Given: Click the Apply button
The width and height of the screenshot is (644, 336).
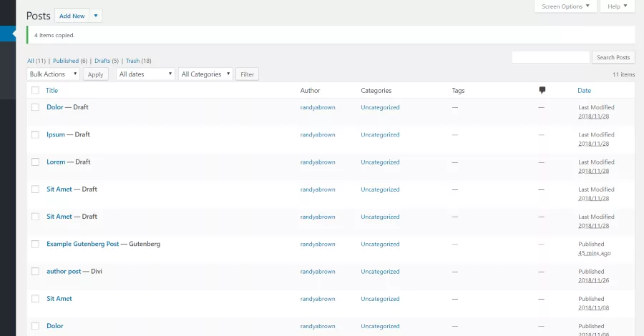Looking at the screenshot, I should (x=95, y=74).
